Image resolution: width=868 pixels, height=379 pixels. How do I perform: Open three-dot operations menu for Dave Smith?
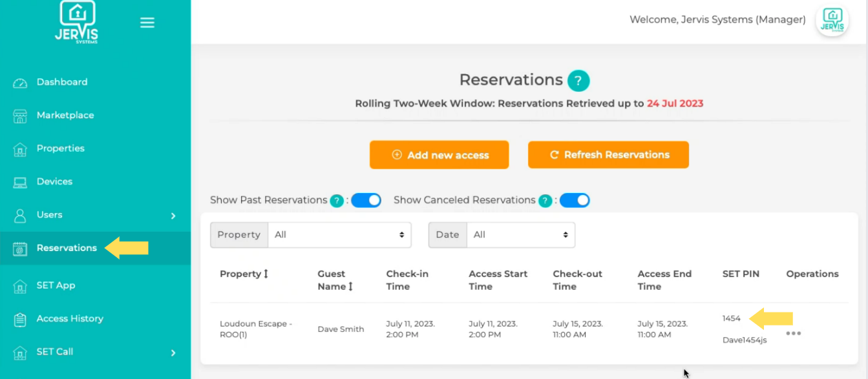point(793,334)
